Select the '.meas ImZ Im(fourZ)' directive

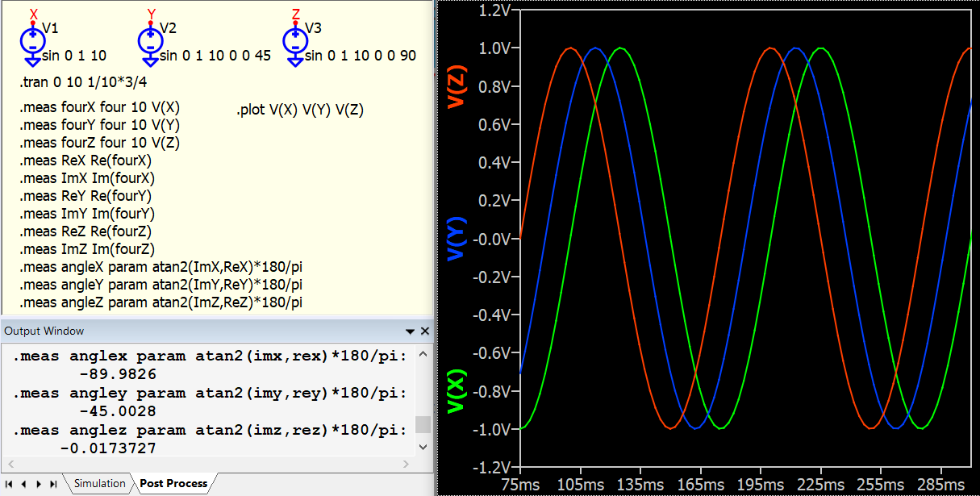point(87,249)
